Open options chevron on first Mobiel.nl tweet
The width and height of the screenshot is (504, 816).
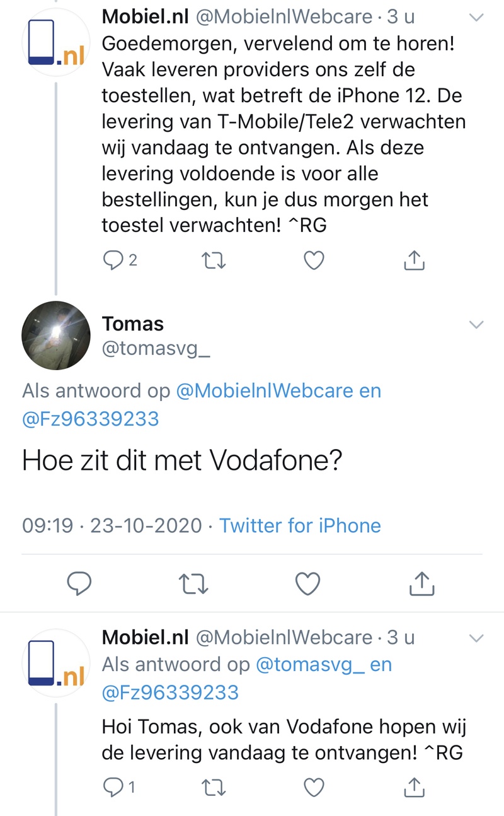[x=477, y=18]
